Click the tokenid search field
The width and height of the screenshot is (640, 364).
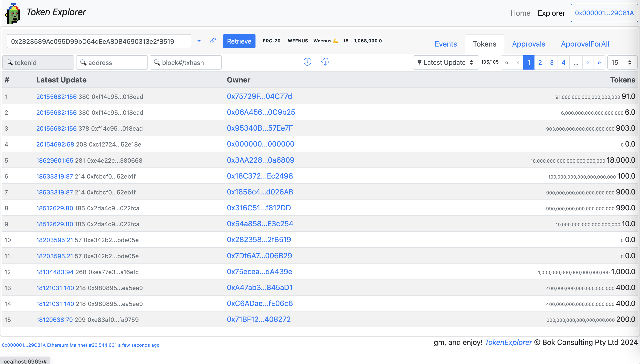38,62
